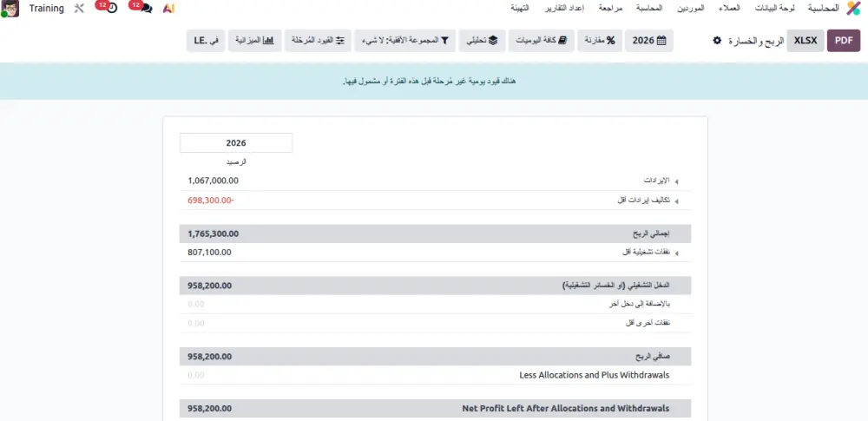Open the Odoo app launcher logo icon
868x421 pixels.
point(853,9)
